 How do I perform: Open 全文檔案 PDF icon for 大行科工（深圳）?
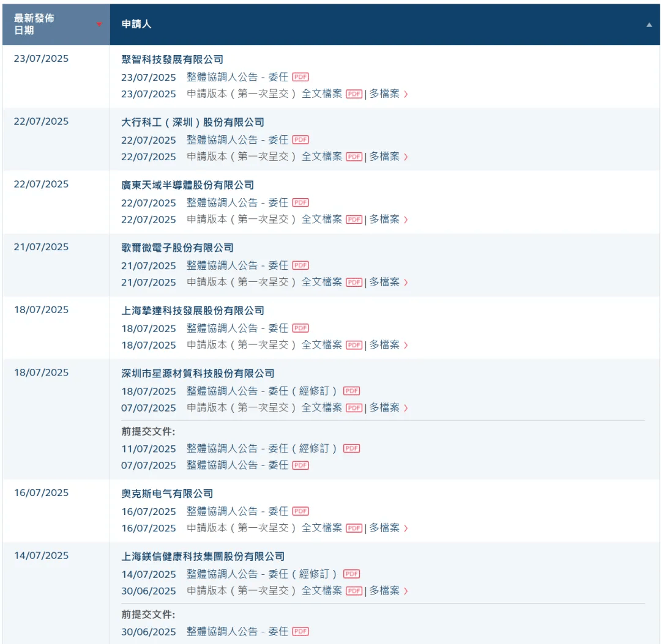(354, 157)
